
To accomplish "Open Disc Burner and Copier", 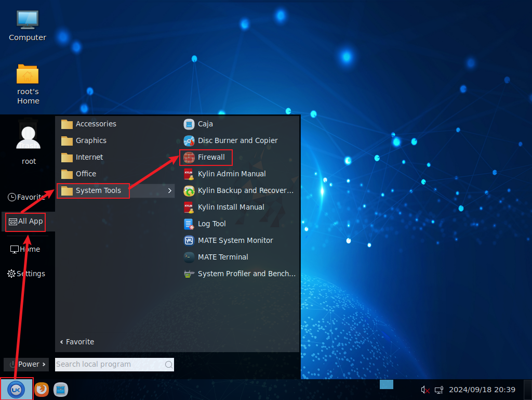I will pos(237,140).
